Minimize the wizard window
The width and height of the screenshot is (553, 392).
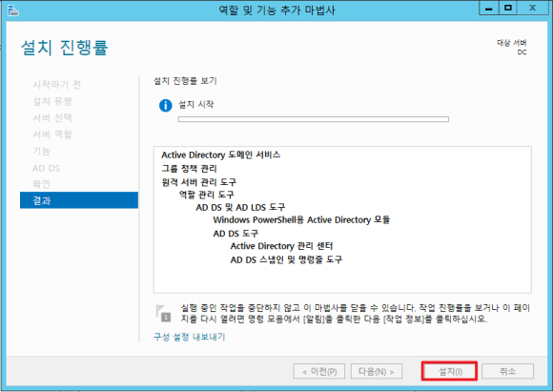pyautogui.click(x=489, y=8)
